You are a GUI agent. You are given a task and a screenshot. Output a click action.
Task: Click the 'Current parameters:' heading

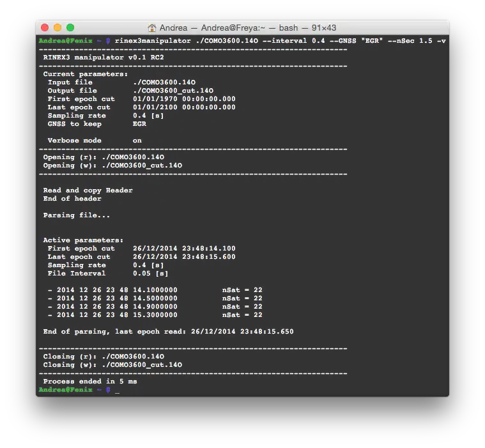point(86,74)
